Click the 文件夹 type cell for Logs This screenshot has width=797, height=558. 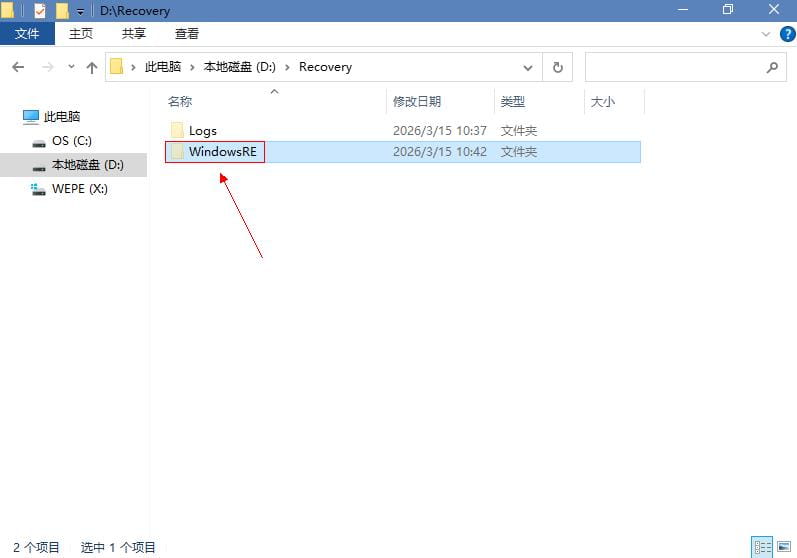pyautogui.click(x=518, y=131)
